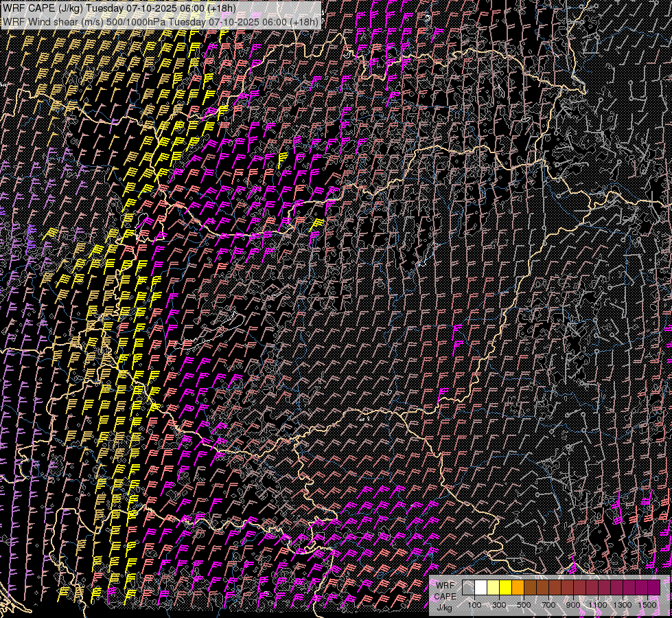
Task: Select the WRF Wind shear 500/1000hPa header line
Action: pyautogui.click(x=161, y=21)
